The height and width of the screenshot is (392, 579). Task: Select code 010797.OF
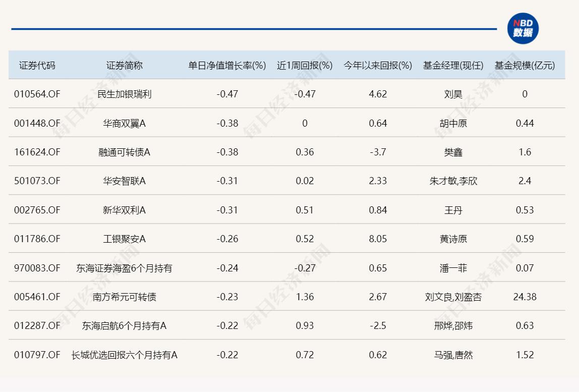pyautogui.click(x=37, y=355)
